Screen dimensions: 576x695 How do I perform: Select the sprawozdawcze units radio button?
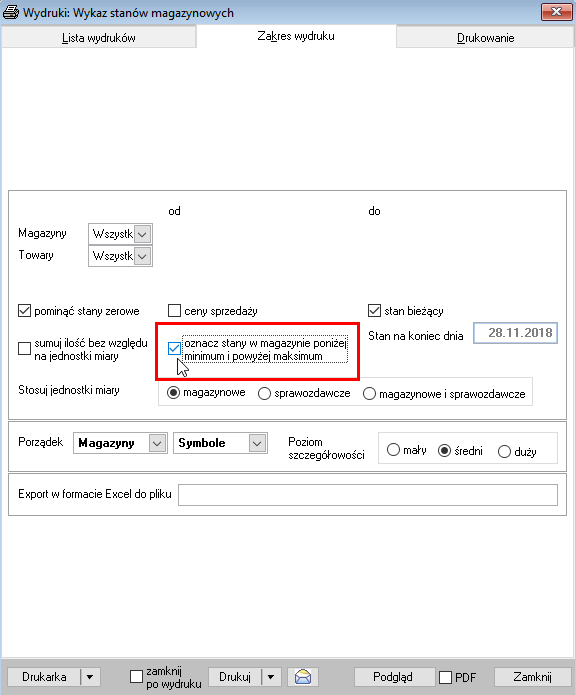point(265,393)
